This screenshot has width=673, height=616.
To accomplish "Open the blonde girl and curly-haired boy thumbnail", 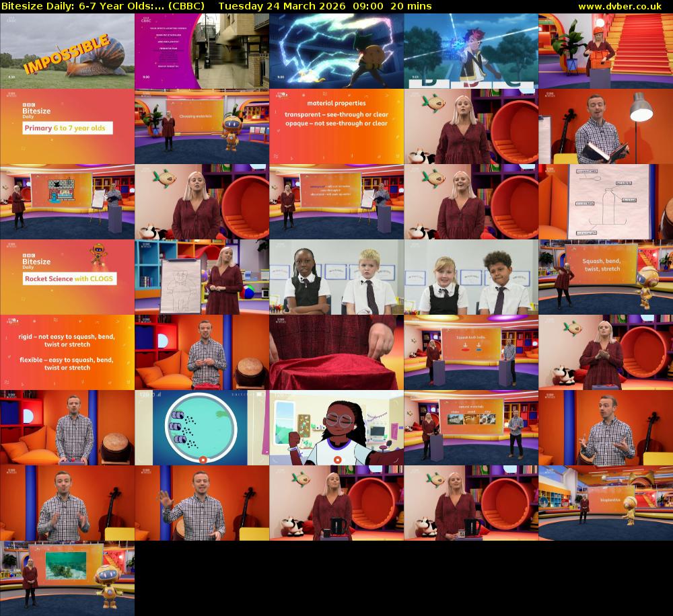I will click(x=471, y=277).
